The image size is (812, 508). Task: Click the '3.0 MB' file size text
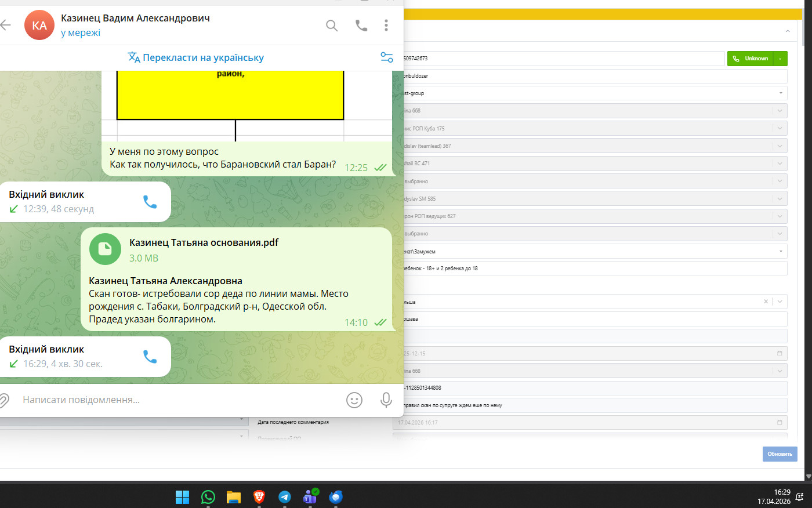coord(144,258)
